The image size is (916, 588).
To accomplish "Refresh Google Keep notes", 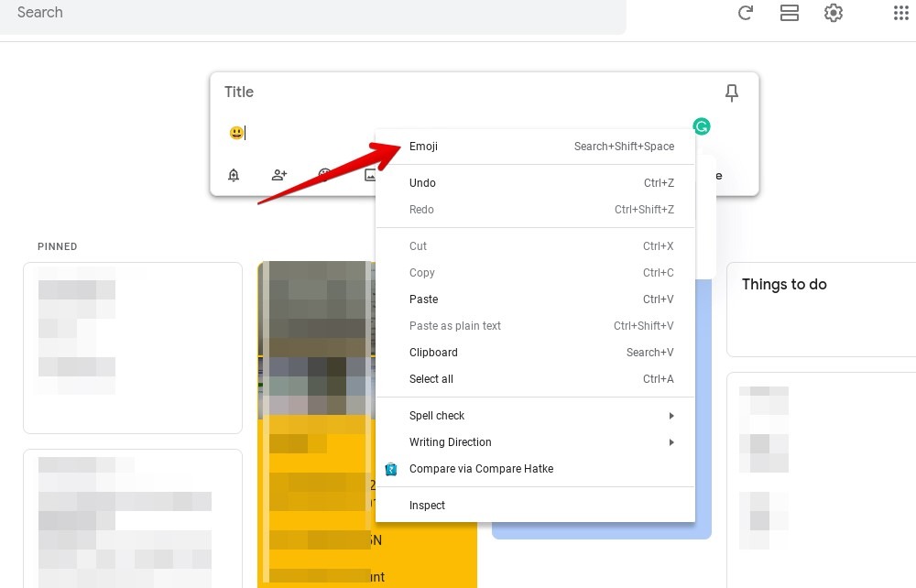I will tap(745, 13).
